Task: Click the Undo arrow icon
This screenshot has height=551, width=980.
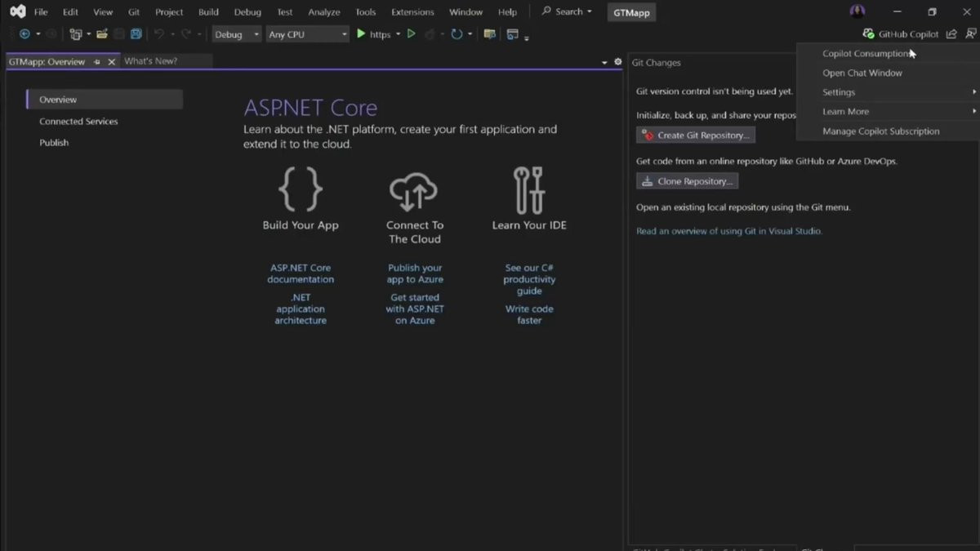Action: [x=158, y=34]
